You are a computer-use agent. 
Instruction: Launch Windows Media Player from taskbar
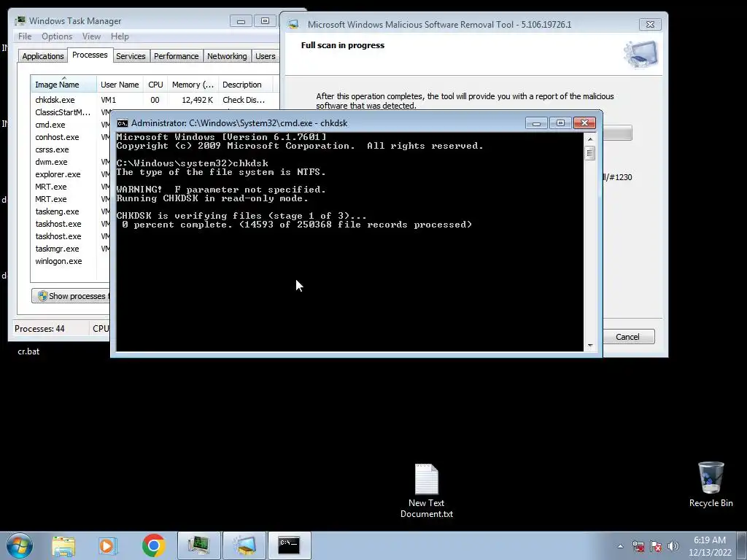click(108, 545)
